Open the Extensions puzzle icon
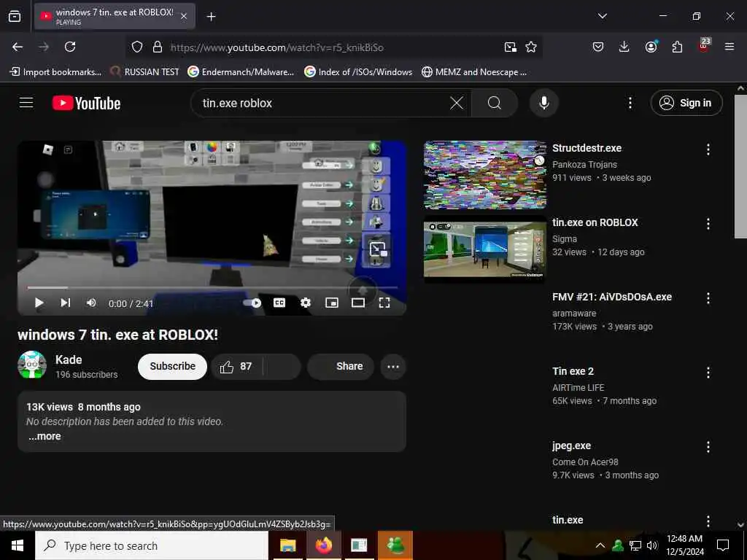 [677, 47]
